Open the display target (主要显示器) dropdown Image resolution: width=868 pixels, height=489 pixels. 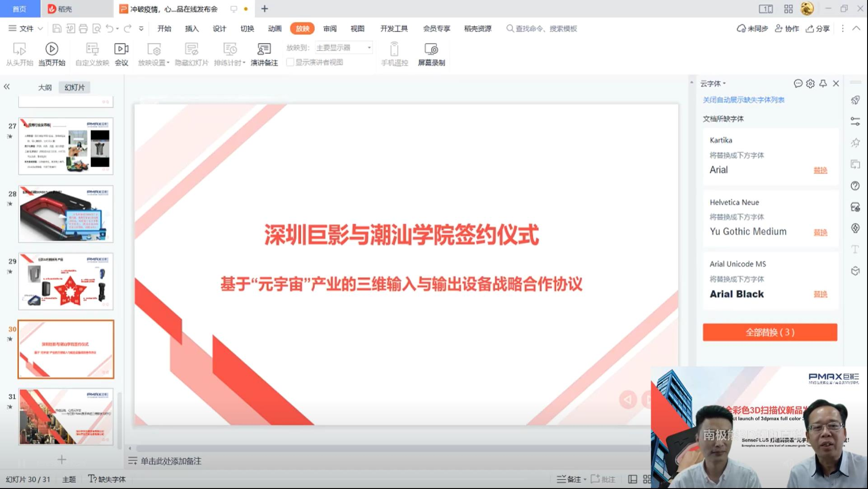(343, 47)
